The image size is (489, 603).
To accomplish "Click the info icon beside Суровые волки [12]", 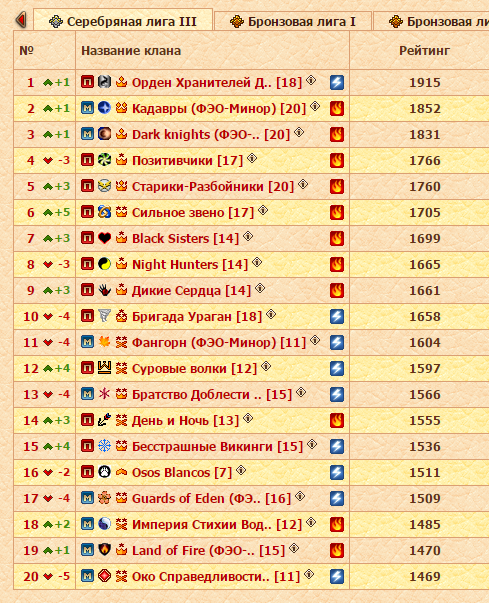I will point(266,366).
